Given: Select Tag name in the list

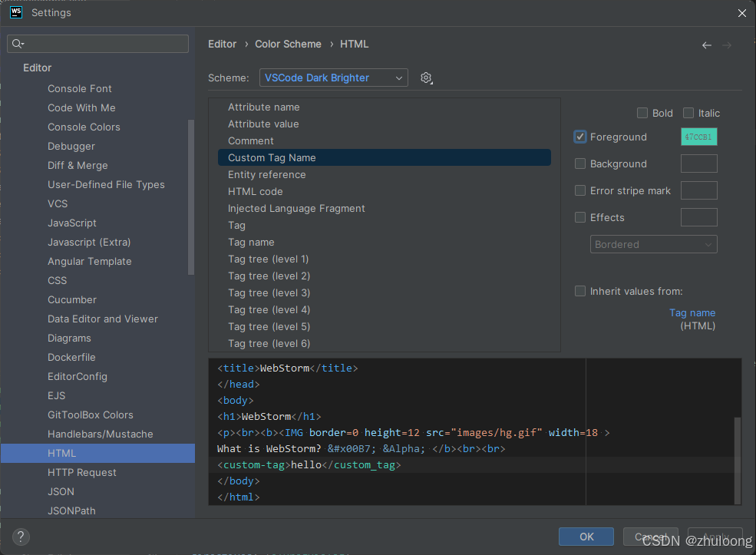Looking at the screenshot, I should point(385,242).
